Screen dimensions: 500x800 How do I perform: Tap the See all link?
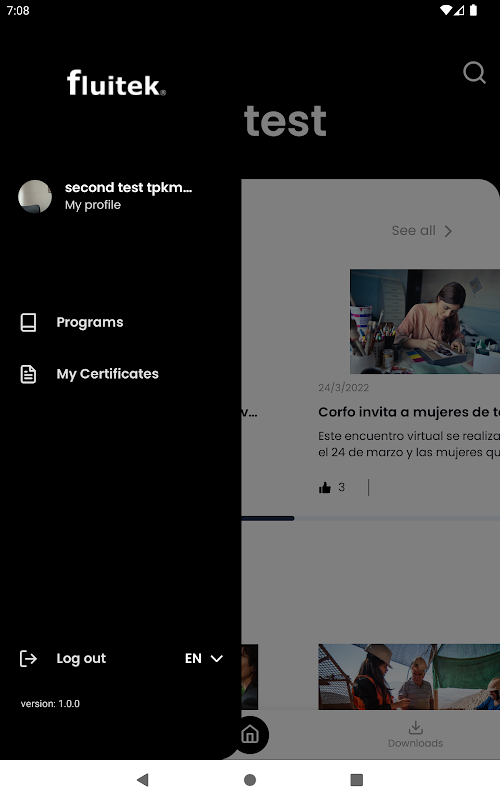coord(414,231)
